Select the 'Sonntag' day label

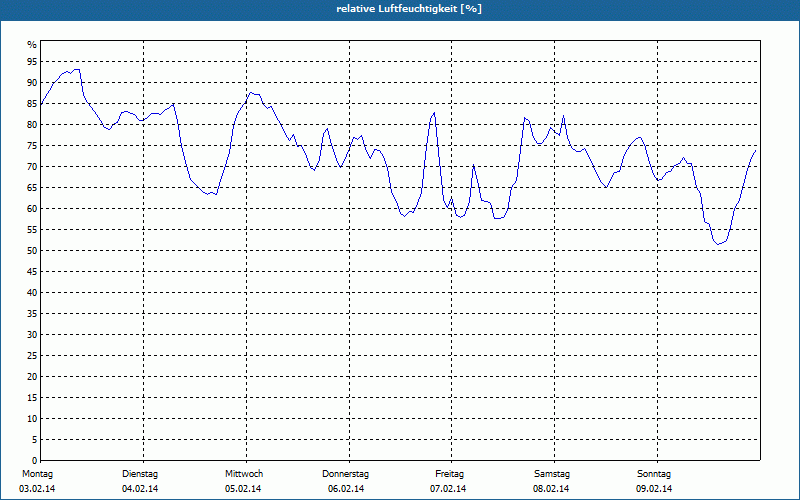(654, 474)
